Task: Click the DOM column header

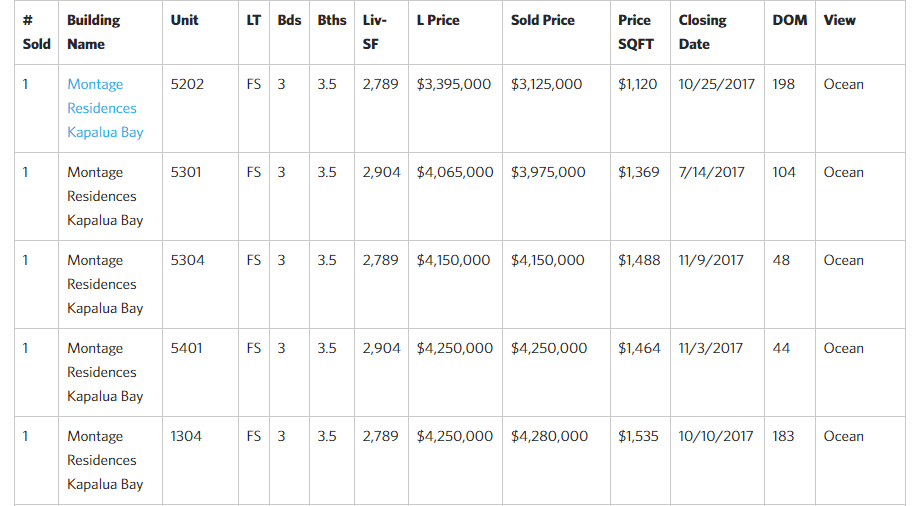Action: (790, 21)
